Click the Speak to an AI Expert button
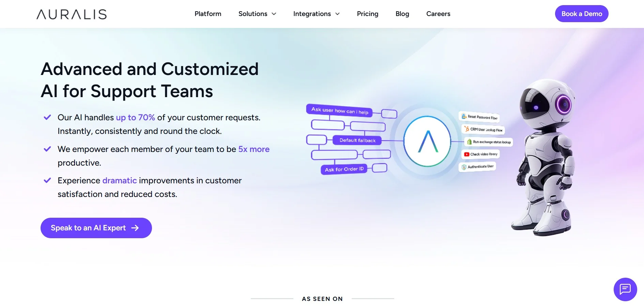This screenshot has height=306, width=644. click(x=96, y=228)
